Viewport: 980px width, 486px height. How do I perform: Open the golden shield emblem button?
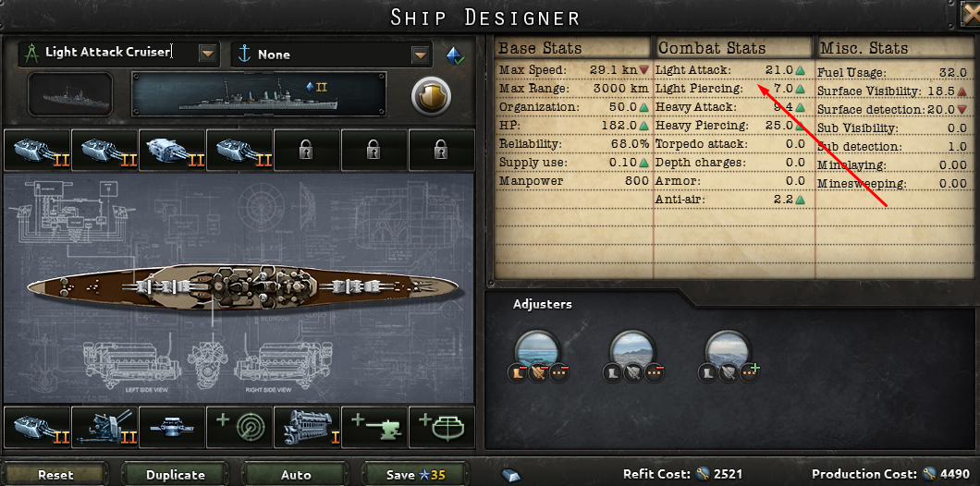click(x=431, y=95)
